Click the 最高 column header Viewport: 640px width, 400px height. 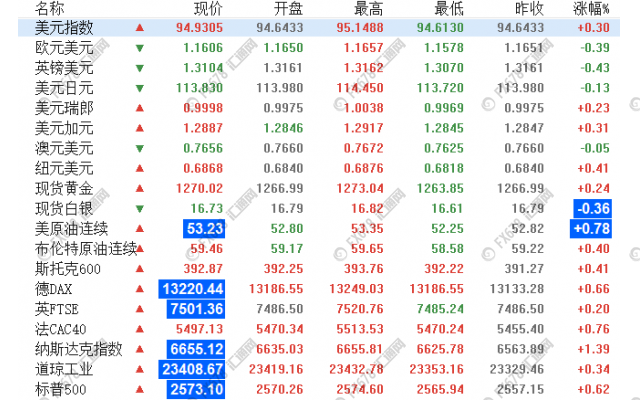pos(369,8)
